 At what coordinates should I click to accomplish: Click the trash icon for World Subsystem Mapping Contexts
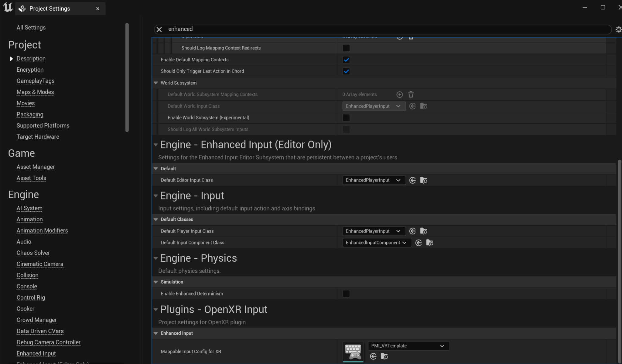(411, 95)
